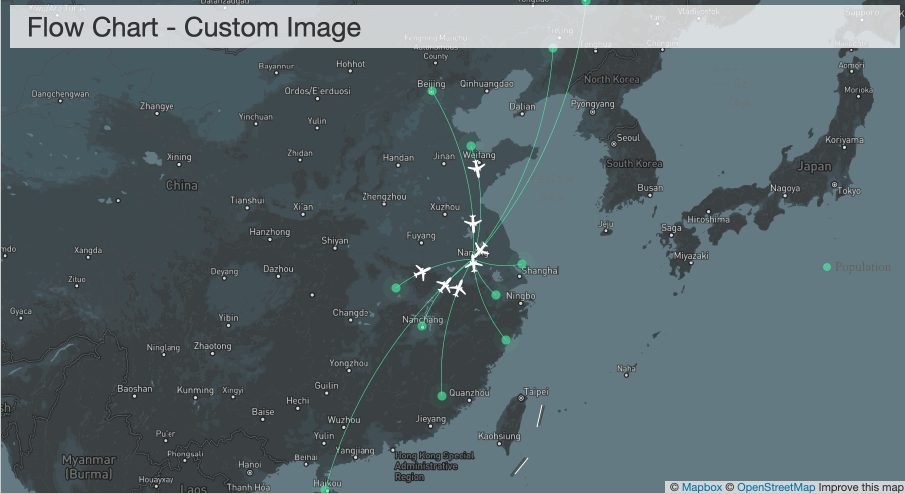
Task: Select the green marker at Haikou
Action: [x=325, y=490]
